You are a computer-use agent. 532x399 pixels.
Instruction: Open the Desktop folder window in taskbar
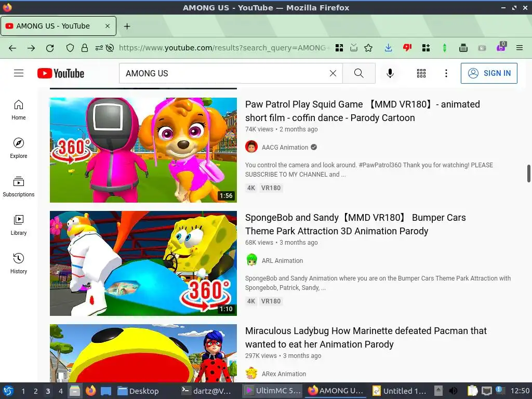point(138,391)
